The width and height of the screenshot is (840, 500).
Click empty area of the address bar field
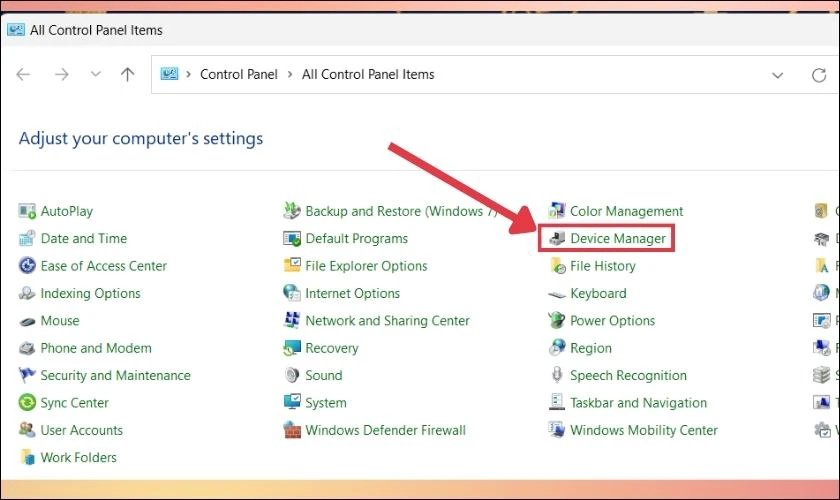point(600,74)
